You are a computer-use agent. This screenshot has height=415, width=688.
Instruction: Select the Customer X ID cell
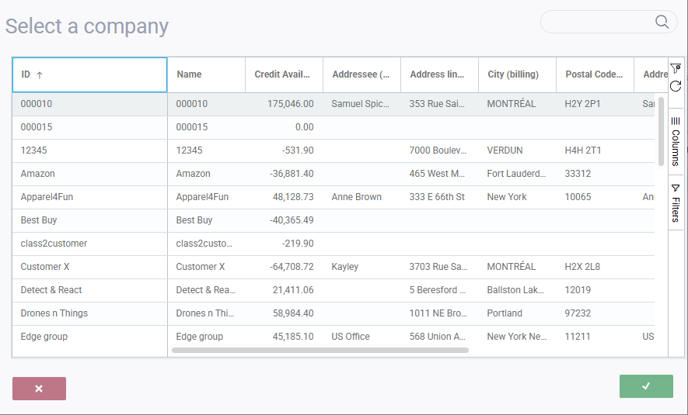click(x=90, y=267)
